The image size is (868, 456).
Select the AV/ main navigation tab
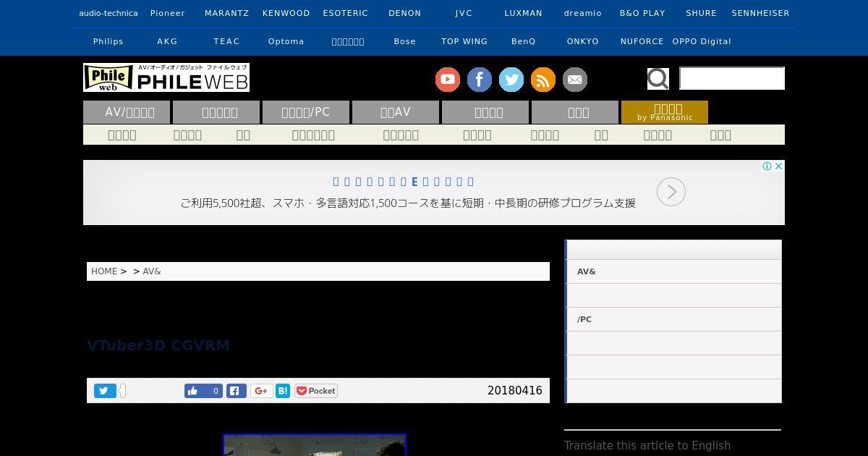coord(127,112)
